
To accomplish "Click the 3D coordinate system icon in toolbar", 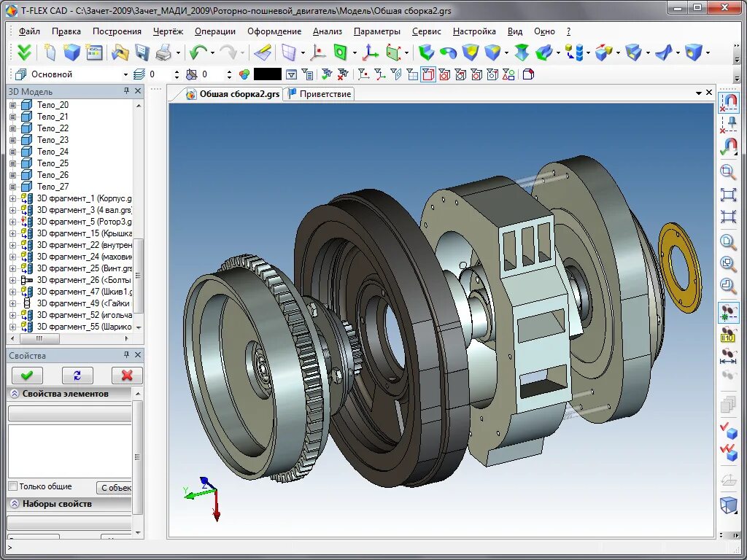I will (x=370, y=52).
